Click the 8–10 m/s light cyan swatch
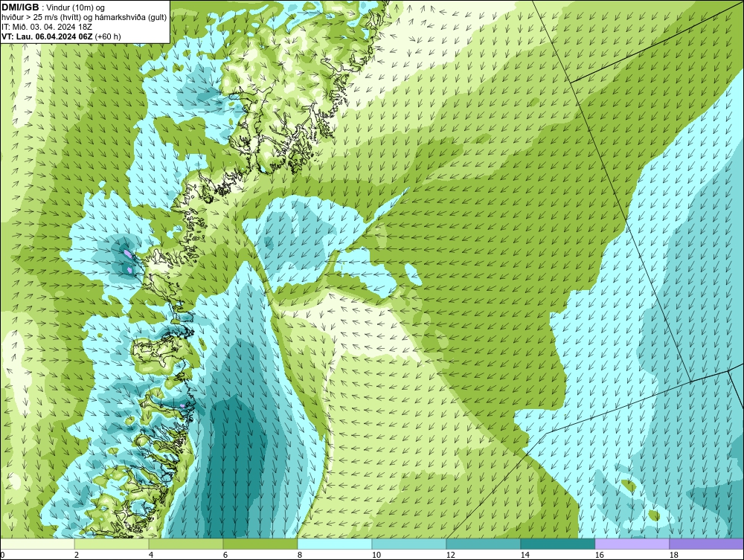Screen dimensions: 744x560 pyautogui.click(x=335, y=544)
